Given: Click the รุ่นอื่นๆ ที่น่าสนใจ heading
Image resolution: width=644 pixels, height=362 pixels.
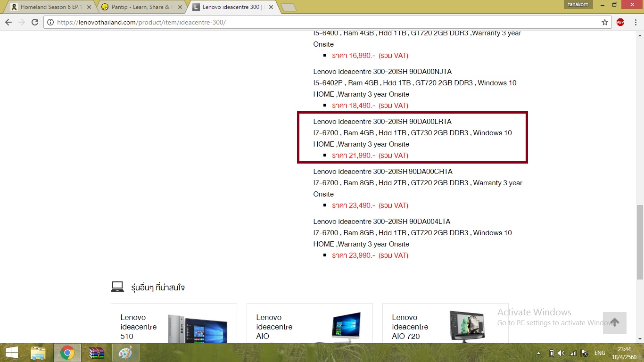Looking at the screenshot, I should pos(158,287).
